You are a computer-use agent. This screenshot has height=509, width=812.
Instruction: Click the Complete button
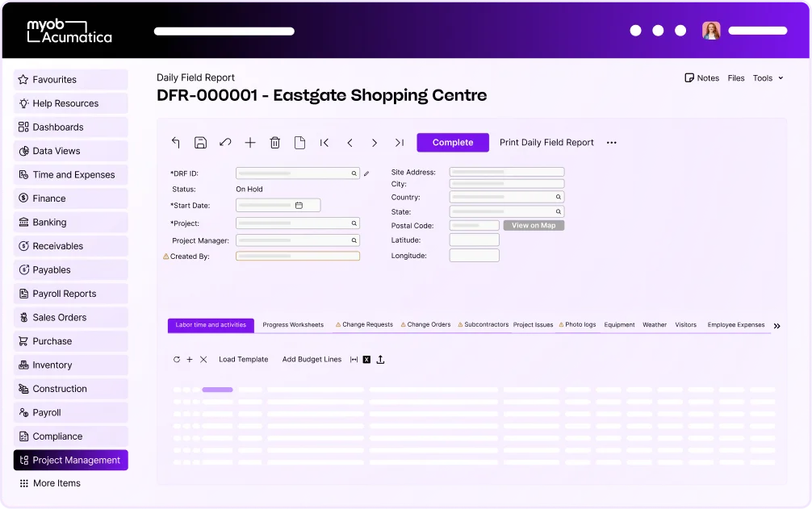point(452,142)
